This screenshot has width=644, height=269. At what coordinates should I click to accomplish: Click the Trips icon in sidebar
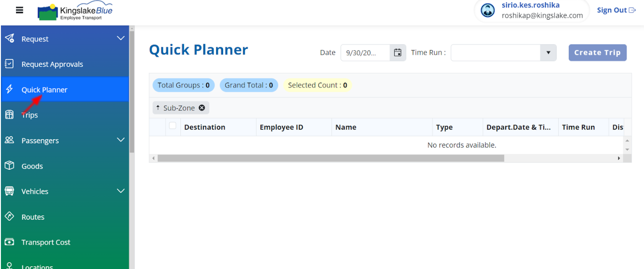9,115
